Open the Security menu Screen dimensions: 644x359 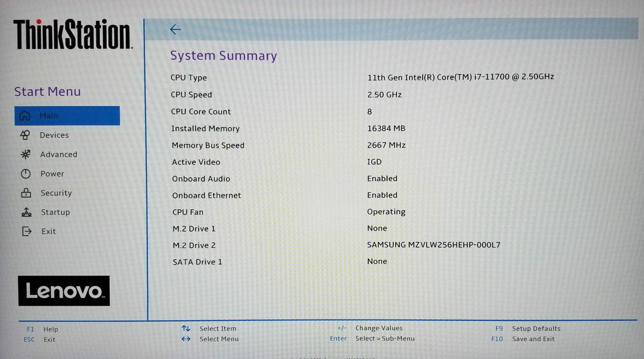pyautogui.click(x=56, y=193)
